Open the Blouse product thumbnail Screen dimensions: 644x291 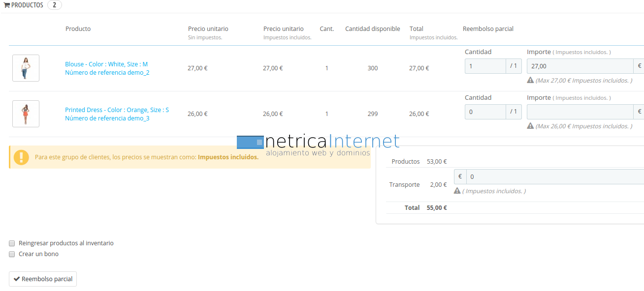click(x=26, y=68)
